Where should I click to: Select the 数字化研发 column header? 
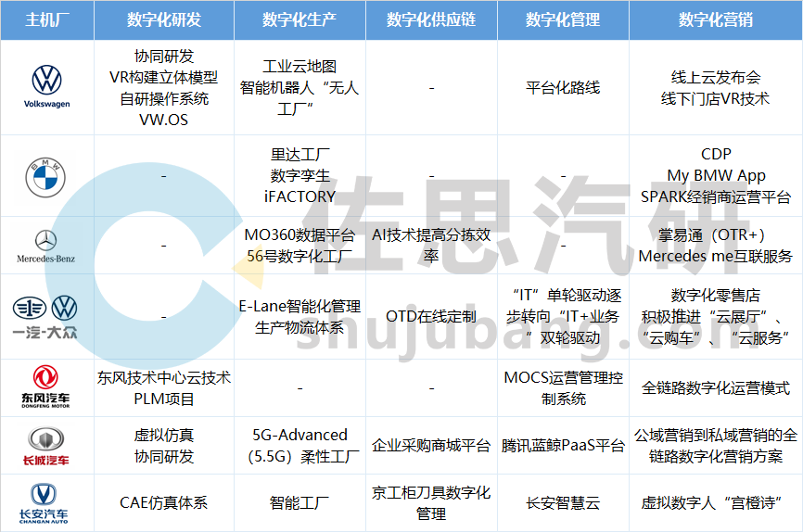(164, 20)
